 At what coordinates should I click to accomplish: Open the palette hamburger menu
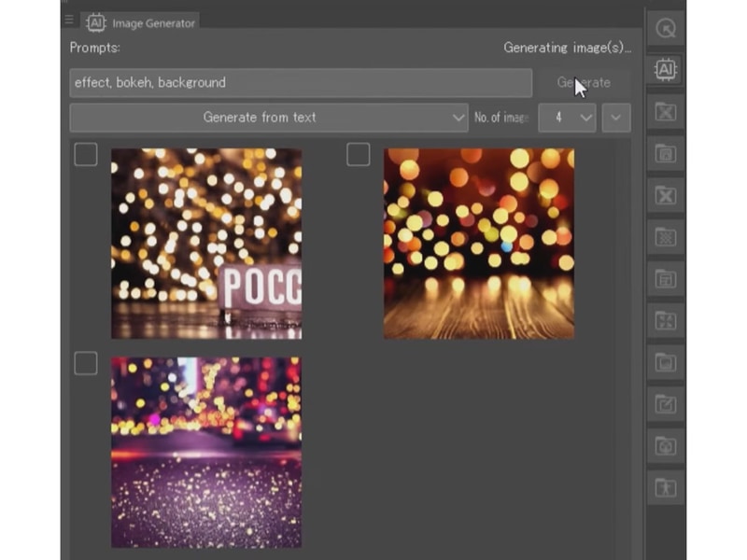[69, 20]
